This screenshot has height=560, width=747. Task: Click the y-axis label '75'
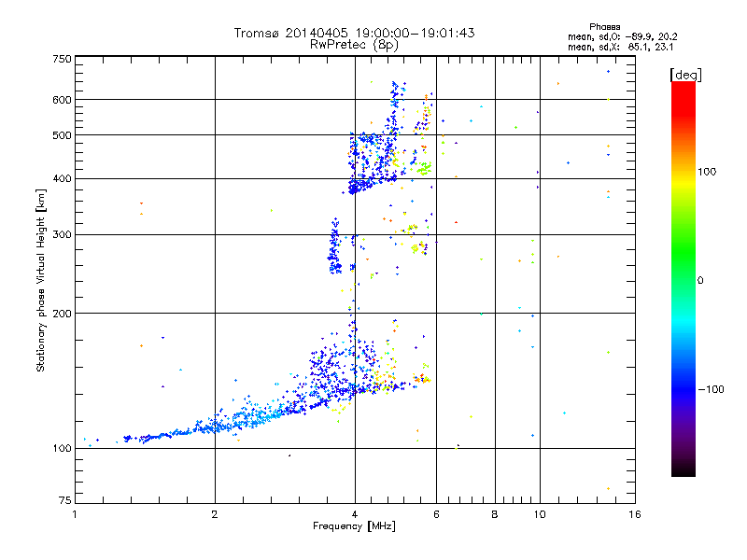coord(65,500)
